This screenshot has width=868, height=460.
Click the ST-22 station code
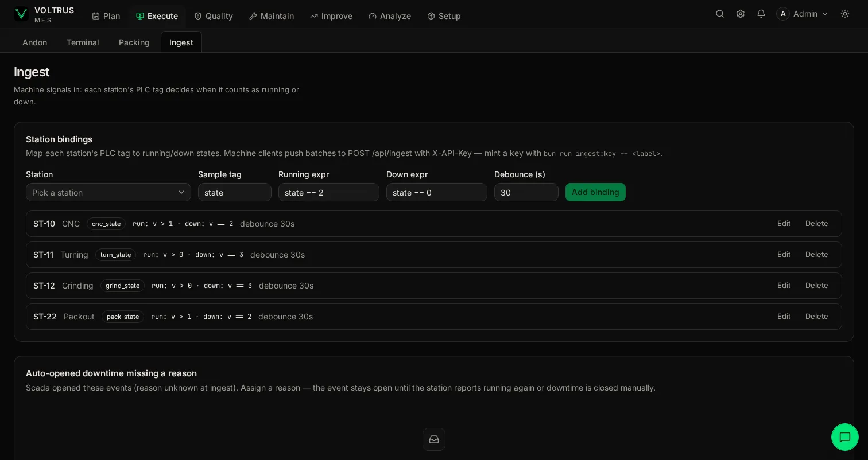coord(45,317)
